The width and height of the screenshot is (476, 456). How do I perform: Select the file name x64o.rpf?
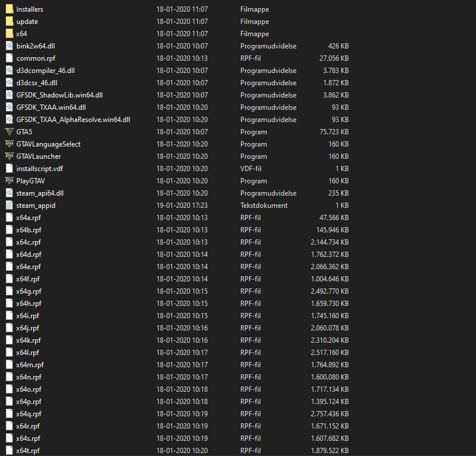point(29,389)
